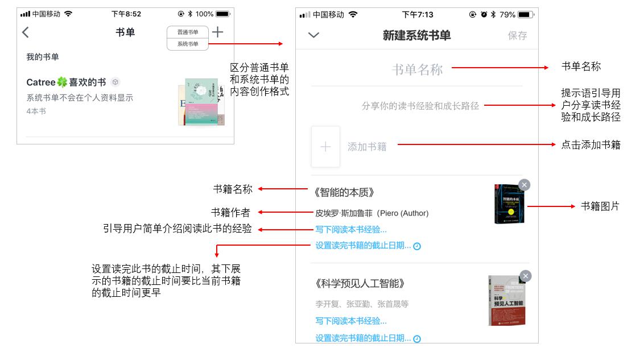
Task: Tap Wi-Fi icon in right phone status bar
Action: [353, 15]
